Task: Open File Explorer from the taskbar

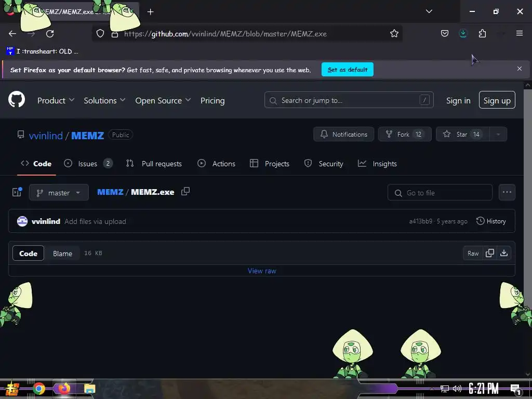Action: coord(89,389)
